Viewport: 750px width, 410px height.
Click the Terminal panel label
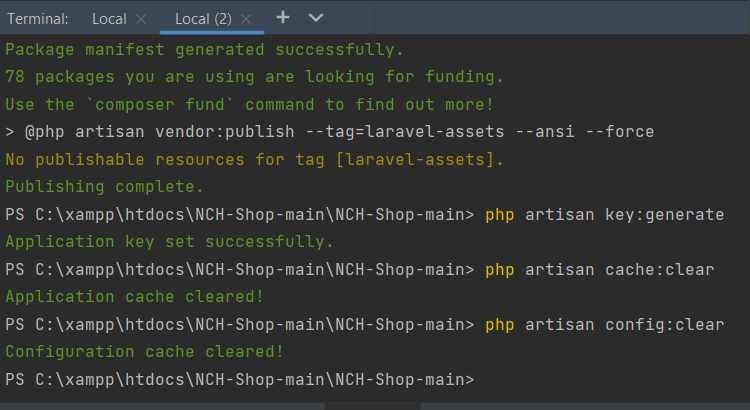37,19
